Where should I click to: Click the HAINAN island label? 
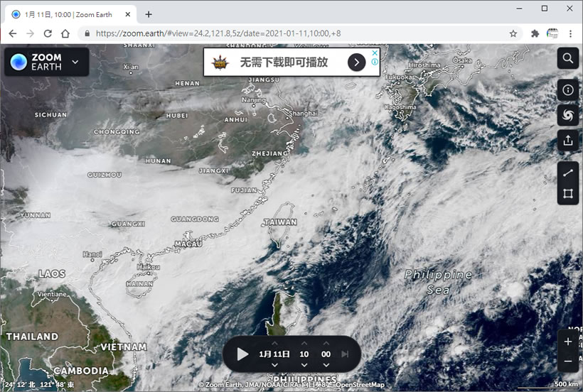tap(140, 283)
